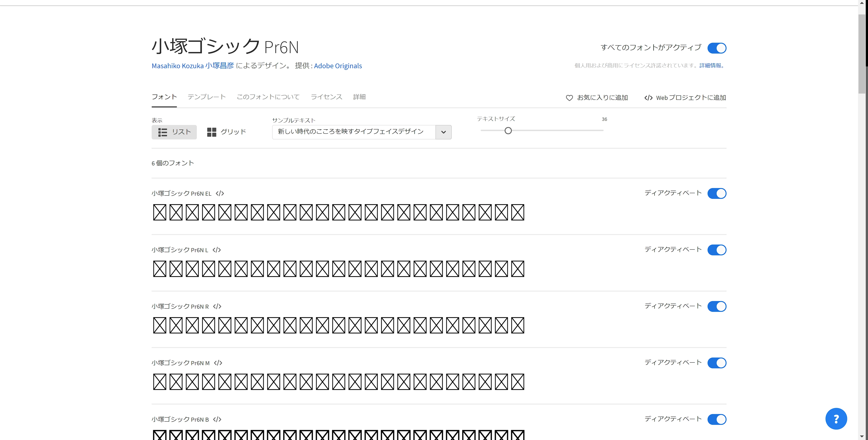Viewport: 868px width, 440px height.
Task: Click the web code icon beside Pr6N B
Action: [x=217, y=419]
